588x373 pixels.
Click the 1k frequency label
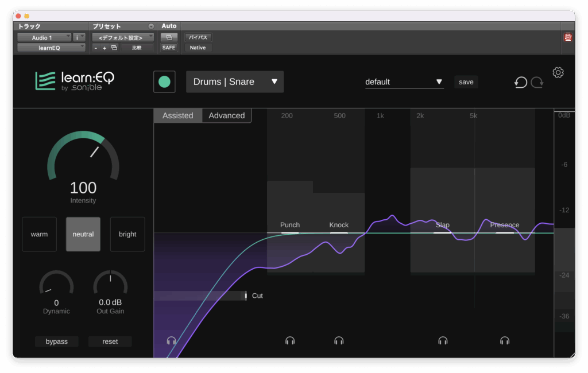coord(380,116)
